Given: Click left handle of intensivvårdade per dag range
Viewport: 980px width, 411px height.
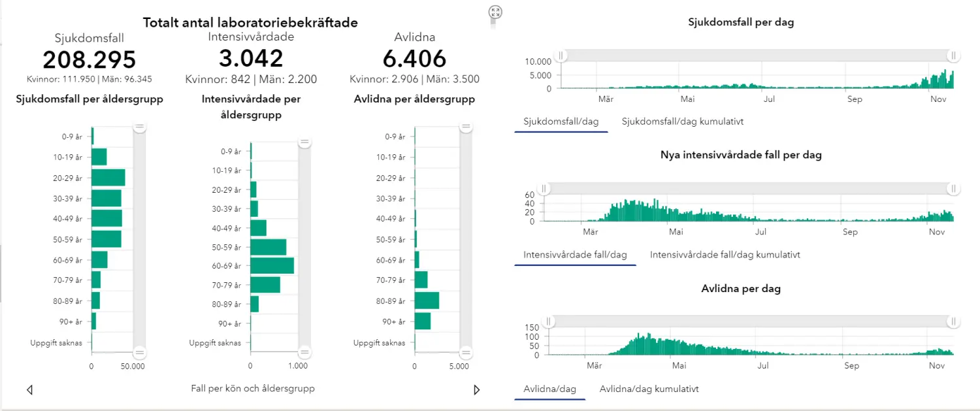Looking at the screenshot, I should pos(544,189).
